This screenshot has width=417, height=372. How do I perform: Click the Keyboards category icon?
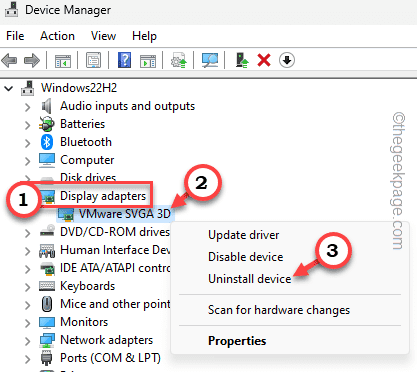(47, 286)
